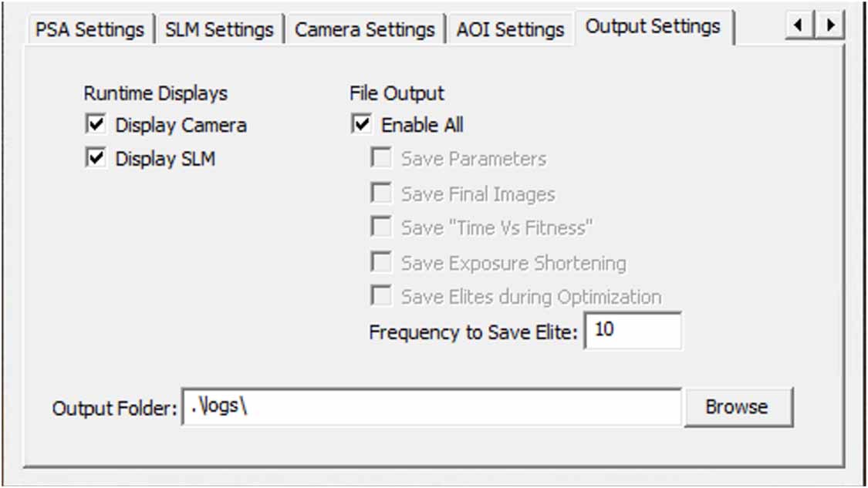Tick the Save Final Images checkbox
Viewport: 868px width, 488px height.
click(x=381, y=194)
